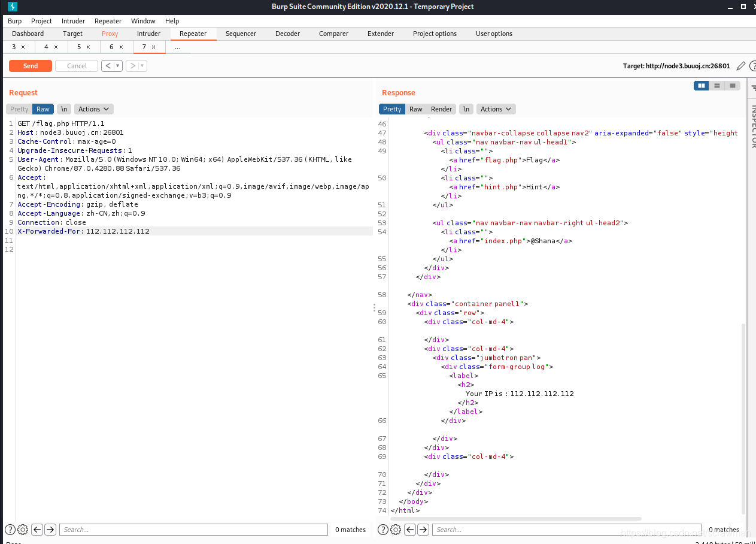
Task: Open the help icon beside Target
Action: 753,66
